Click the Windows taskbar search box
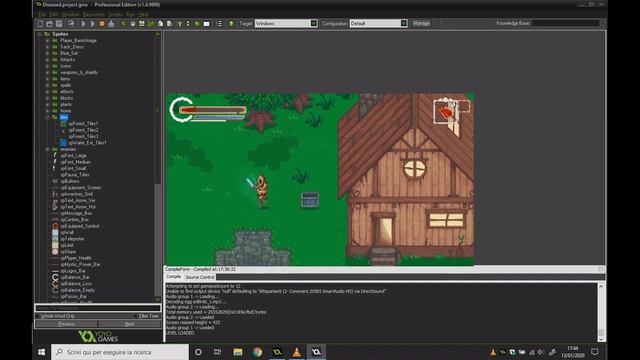The width and height of the screenshot is (640, 360). [x=120, y=352]
